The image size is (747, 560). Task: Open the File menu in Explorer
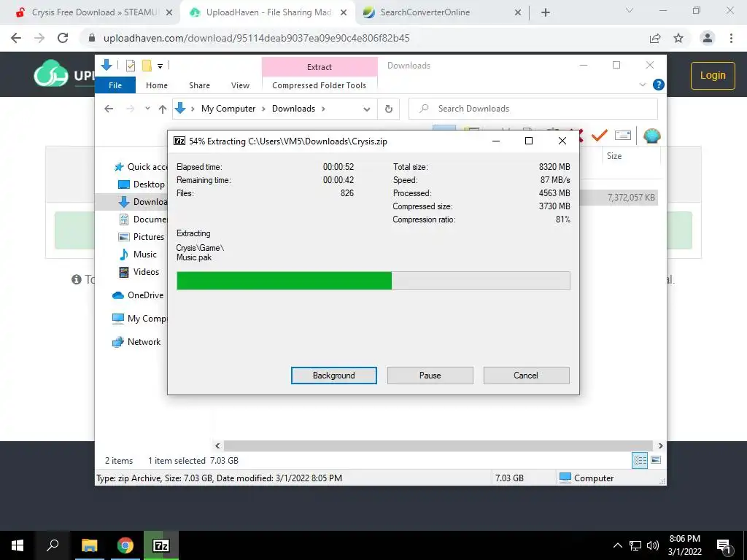click(x=115, y=85)
